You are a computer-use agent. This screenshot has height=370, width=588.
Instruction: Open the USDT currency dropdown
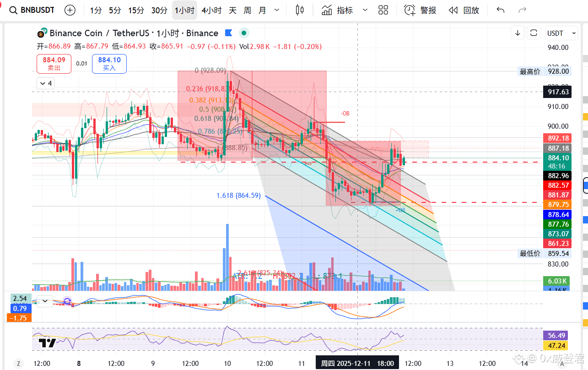(561, 33)
